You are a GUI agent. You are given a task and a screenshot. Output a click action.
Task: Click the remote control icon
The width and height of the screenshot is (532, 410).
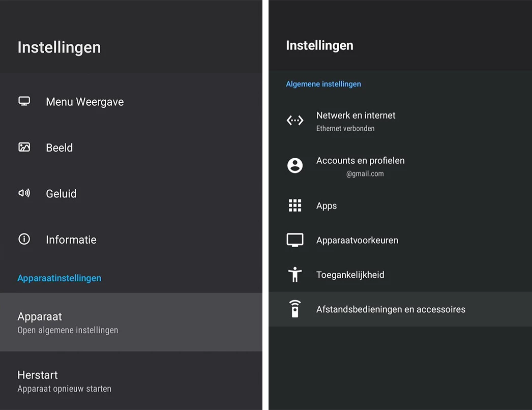click(295, 309)
